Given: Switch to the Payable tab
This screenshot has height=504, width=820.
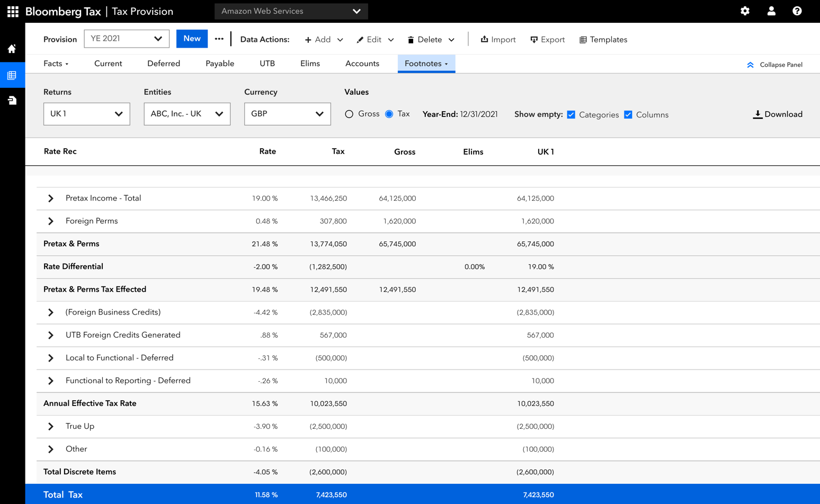Looking at the screenshot, I should tap(220, 64).
